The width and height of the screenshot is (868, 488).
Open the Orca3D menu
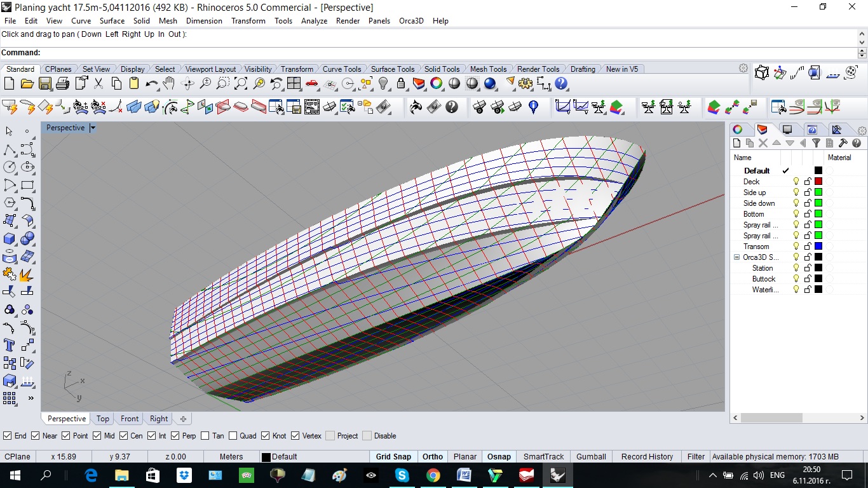[411, 21]
